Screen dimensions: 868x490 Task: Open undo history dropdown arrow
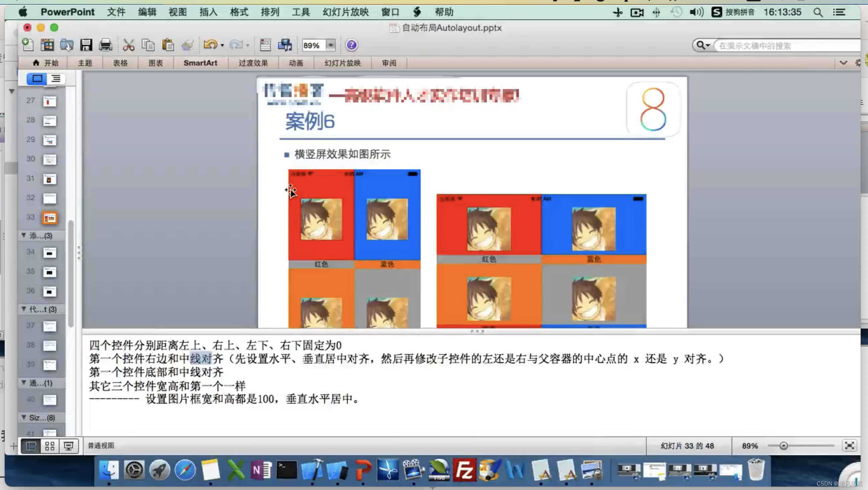[x=222, y=45]
